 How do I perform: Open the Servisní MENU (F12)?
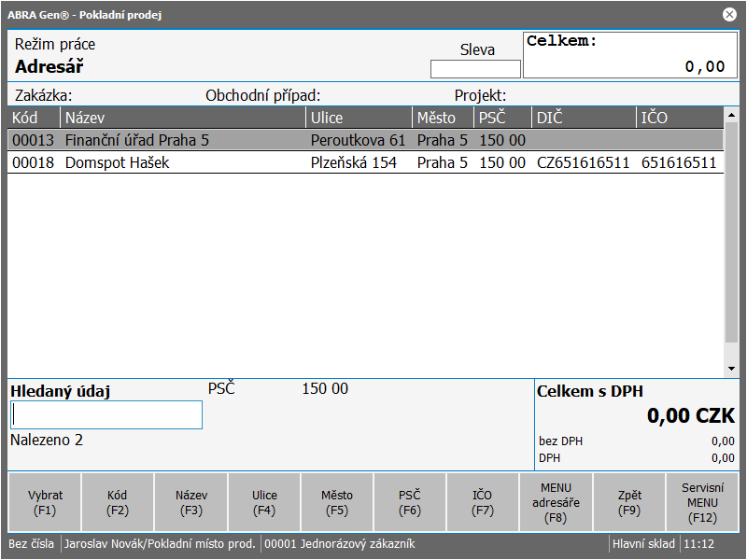pyautogui.click(x=702, y=502)
